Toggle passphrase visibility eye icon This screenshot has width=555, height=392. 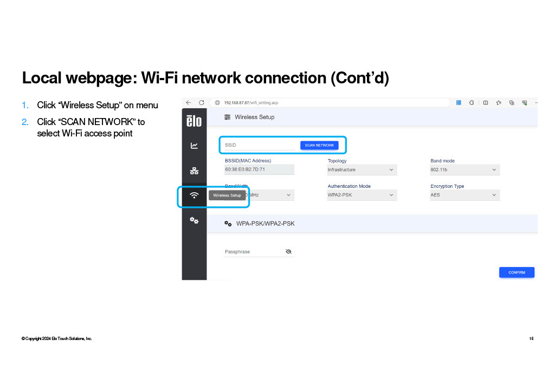(x=288, y=251)
